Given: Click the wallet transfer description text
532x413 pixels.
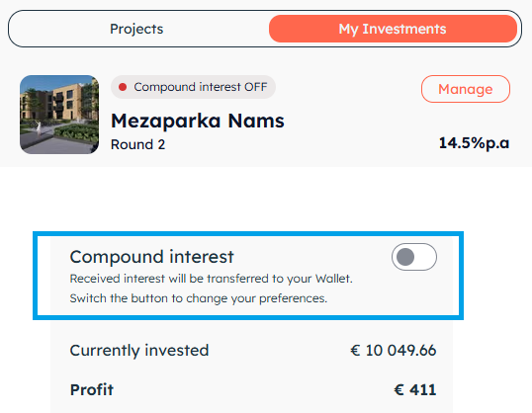Looking at the screenshot, I should tap(211, 279).
